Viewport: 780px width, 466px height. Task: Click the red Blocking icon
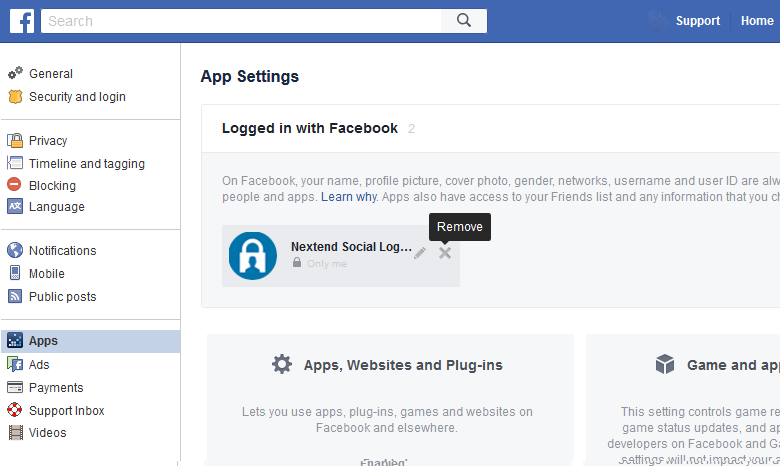[15, 186]
